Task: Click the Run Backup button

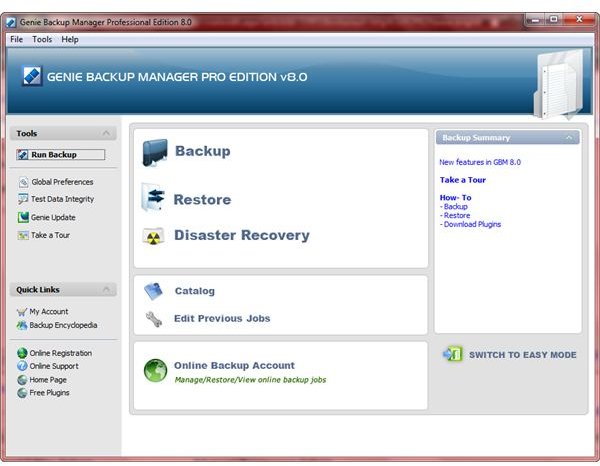Action: pos(60,155)
